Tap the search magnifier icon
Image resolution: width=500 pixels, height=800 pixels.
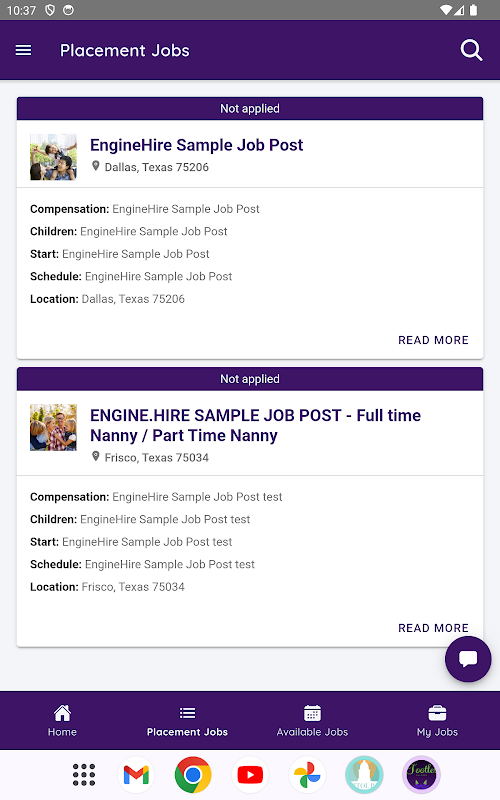tap(471, 50)
